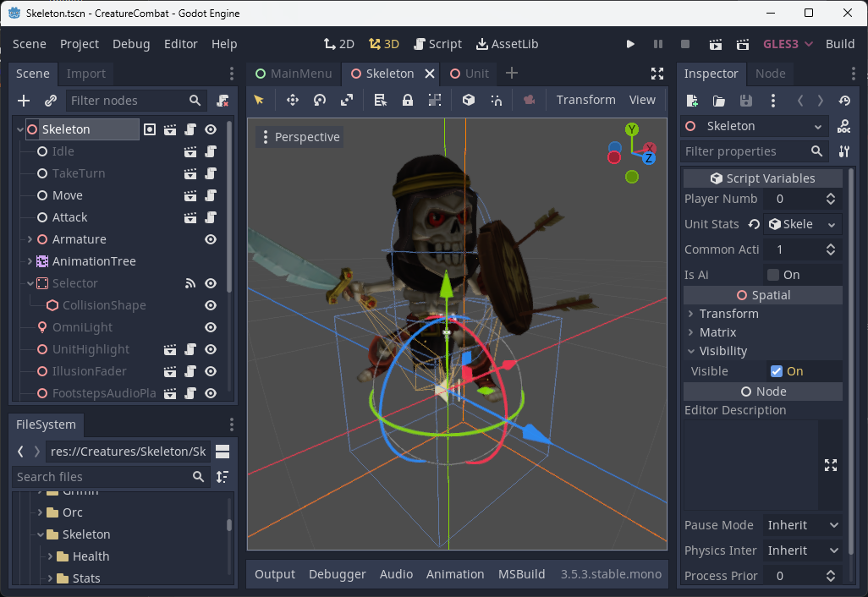Toggle visibility of CollisionShape node
Image resolution: width=868 pixels, height=597 pixels.
211,305
